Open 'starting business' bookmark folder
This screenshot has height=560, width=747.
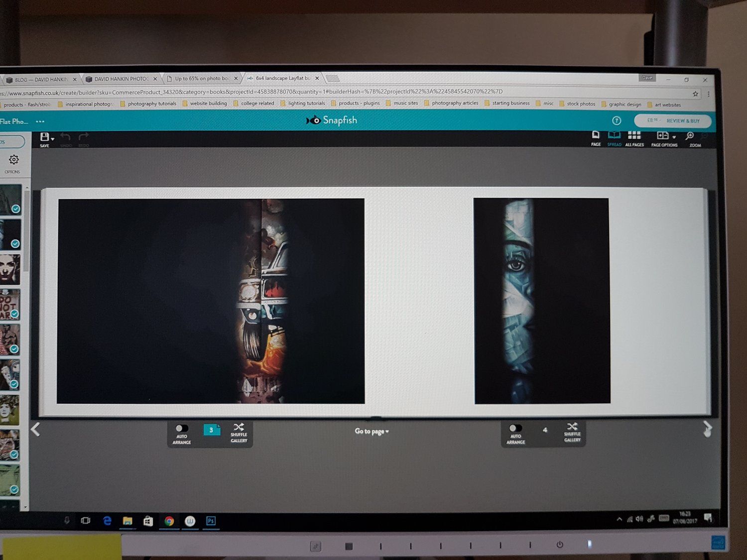[507, 103]
